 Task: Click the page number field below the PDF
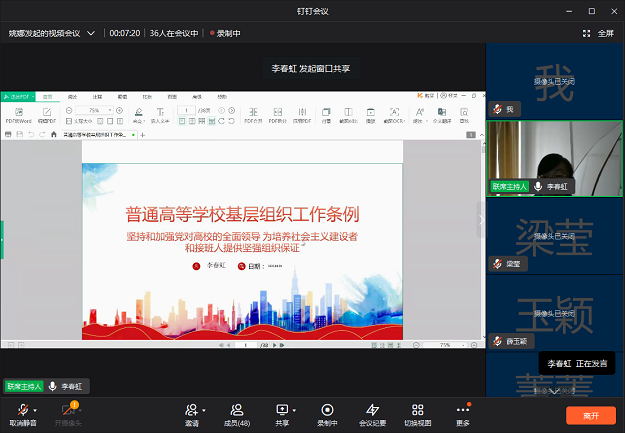(247, 344)
